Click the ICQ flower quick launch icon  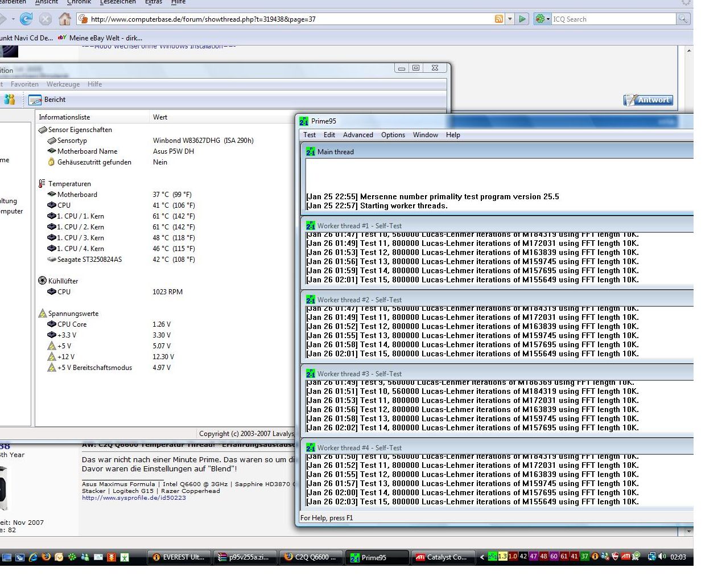click(72, 557)
